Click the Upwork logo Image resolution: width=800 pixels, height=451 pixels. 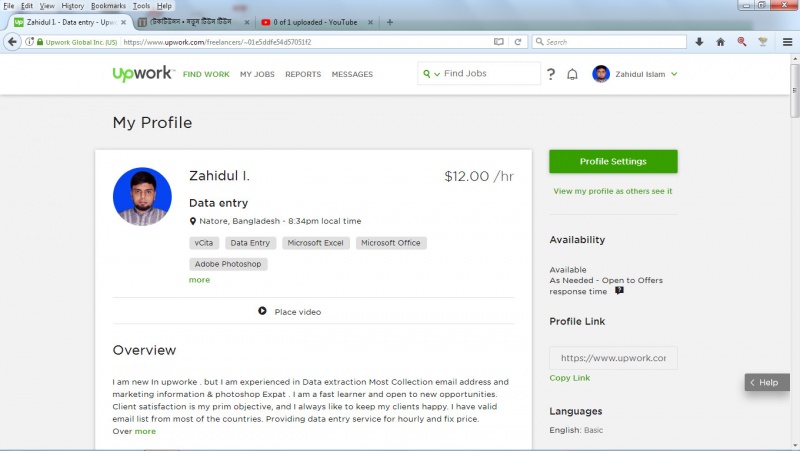pyautogui.click(x=145, y=74)
